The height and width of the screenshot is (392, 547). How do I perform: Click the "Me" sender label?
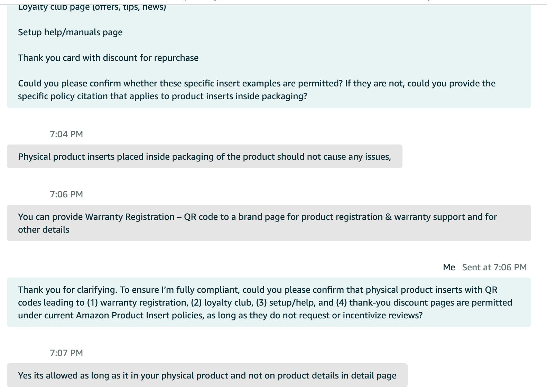pyautogui.click(x=449, y=267)
